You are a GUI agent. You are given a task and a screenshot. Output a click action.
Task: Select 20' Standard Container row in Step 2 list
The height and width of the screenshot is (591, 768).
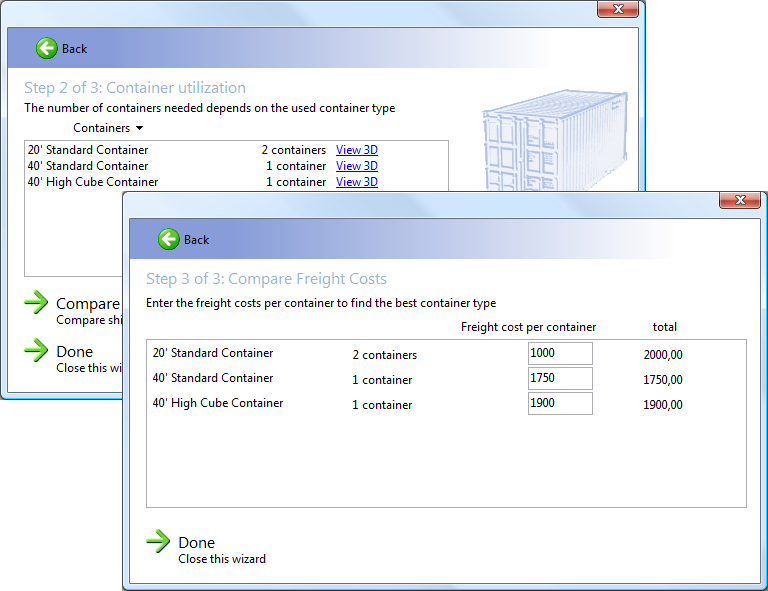click(88, 150)
